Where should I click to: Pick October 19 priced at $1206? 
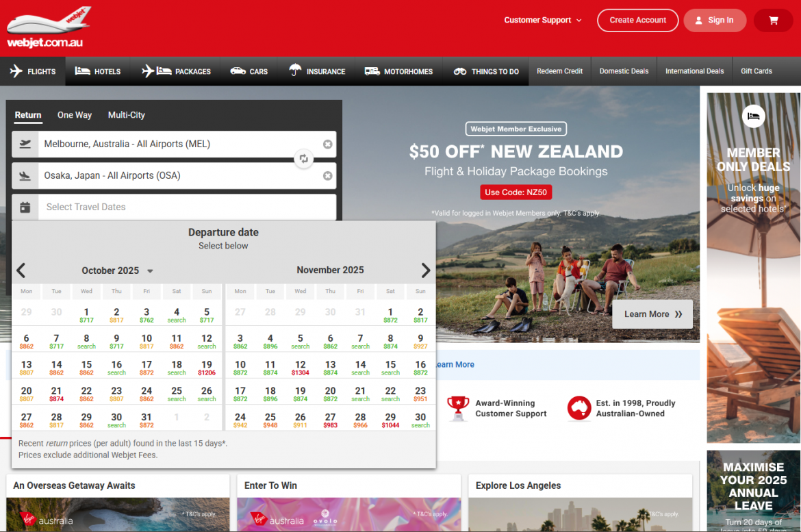click(207, 368)
